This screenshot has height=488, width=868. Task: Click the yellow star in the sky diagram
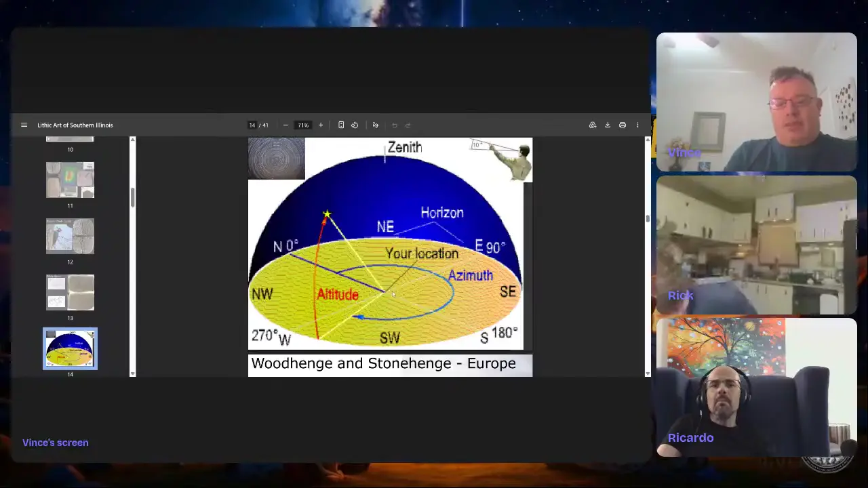click(327, 215)
